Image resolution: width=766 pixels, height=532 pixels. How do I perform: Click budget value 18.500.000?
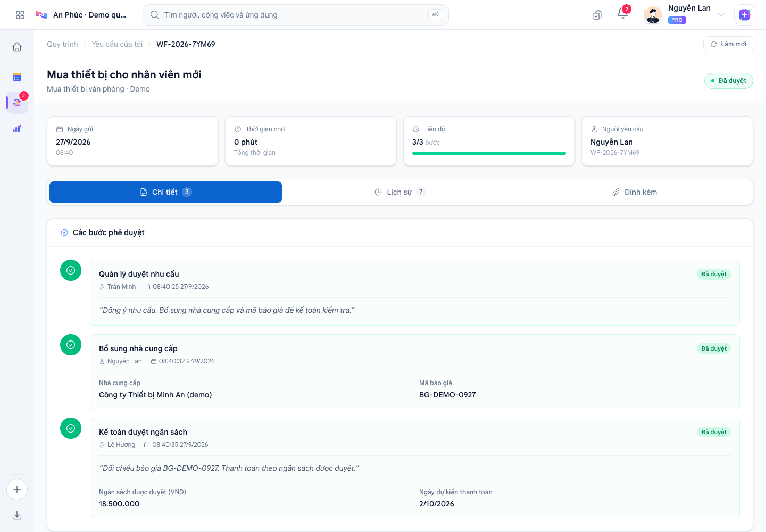pos(119,504)
